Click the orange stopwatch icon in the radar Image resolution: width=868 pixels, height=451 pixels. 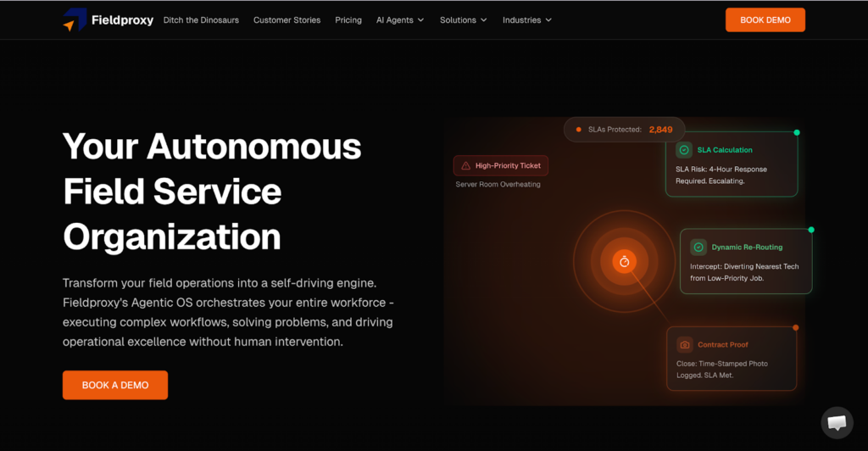tap(625, 262)
